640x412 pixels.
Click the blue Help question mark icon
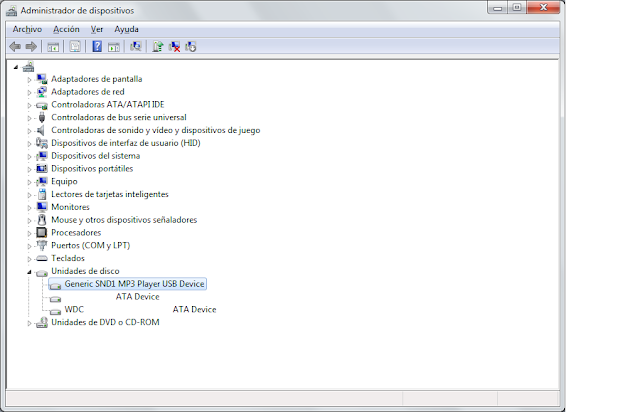pos(97,47)
